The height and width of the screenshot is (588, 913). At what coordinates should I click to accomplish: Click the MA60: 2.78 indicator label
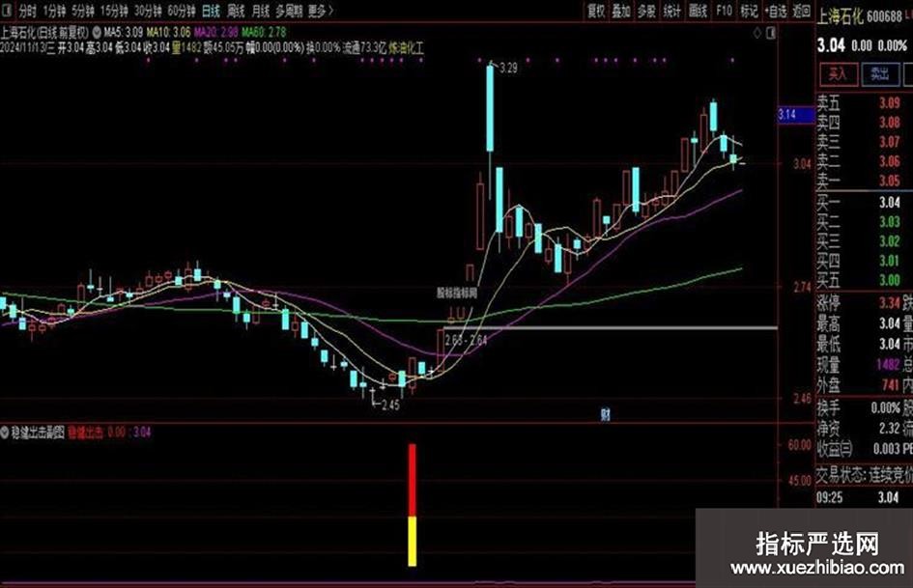click(265, 33)
